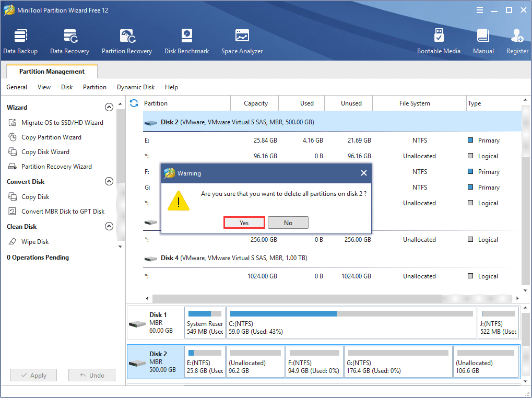The image size is (532, 398).
Task: Open the Help menu
Action: click(171, 87)
